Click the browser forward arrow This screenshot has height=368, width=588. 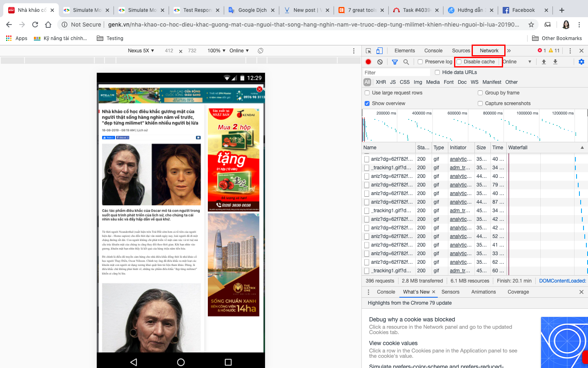[22, 25]
